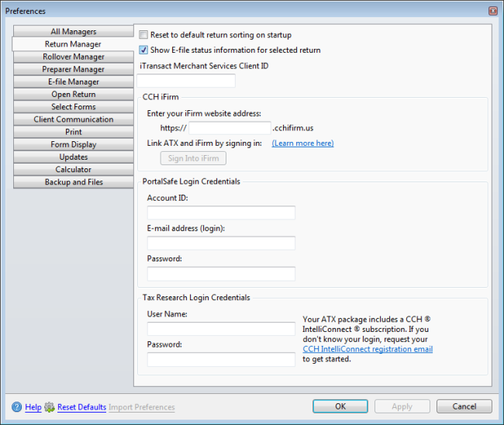The image size is (504, 425).
Task: Open CCH IntelliConnect registration email link
Action: tap(368, 349)
